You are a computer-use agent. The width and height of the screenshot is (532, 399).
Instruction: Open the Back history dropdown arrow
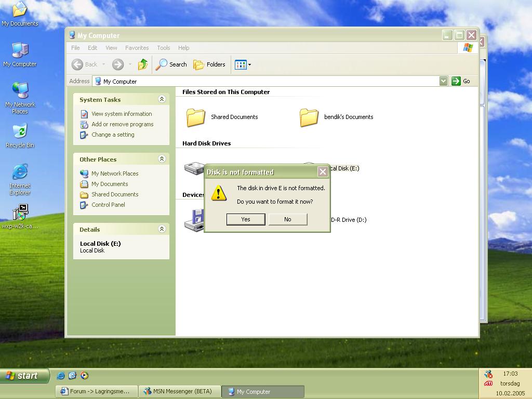pos(104,64)
